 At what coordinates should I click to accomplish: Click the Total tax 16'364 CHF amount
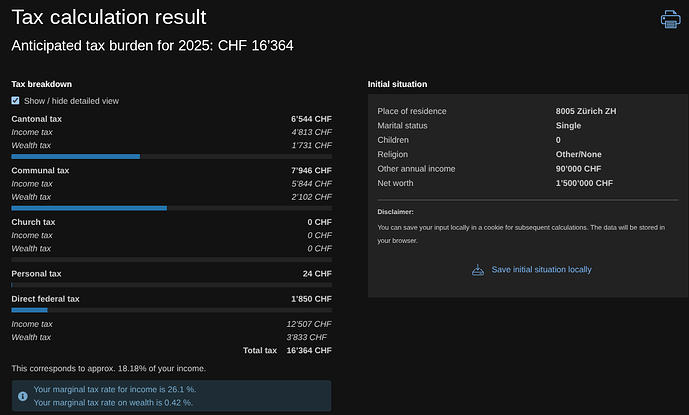click(308, 351)
